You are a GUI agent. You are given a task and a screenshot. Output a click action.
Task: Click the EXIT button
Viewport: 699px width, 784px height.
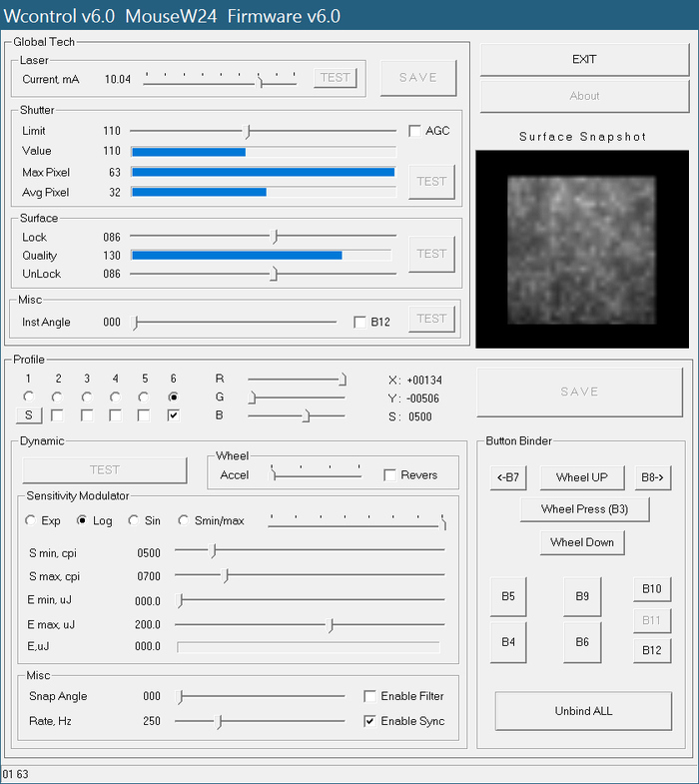tap(584, 59)
